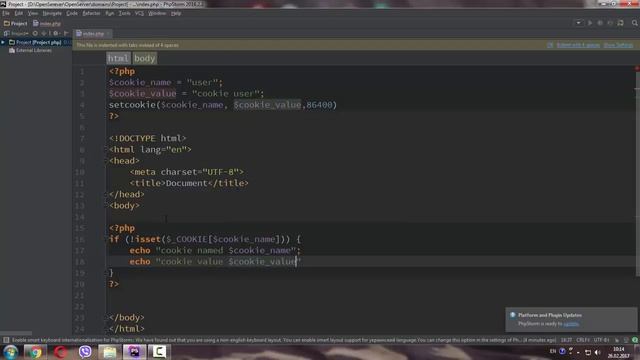The width and height of the screenshot is (640, 360).
Task: Click the inspector Hector icon in status bar
Action: (x=626, y=340)
